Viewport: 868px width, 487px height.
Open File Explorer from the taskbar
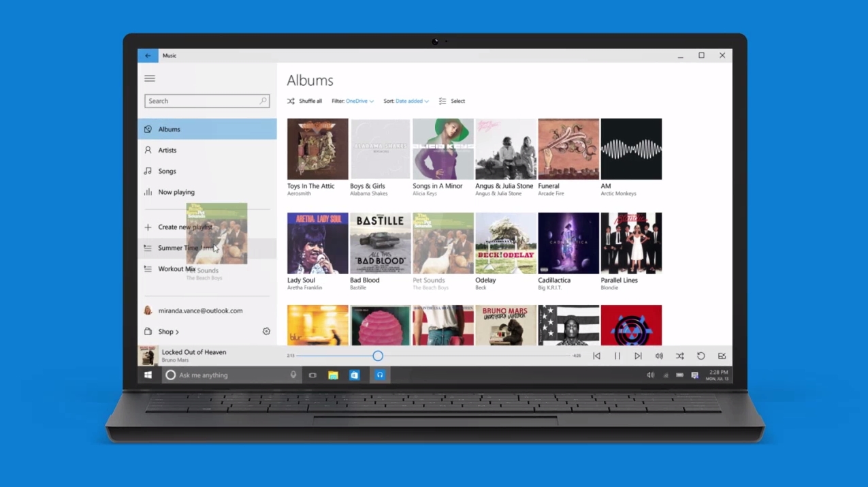(x=333, y=375)
